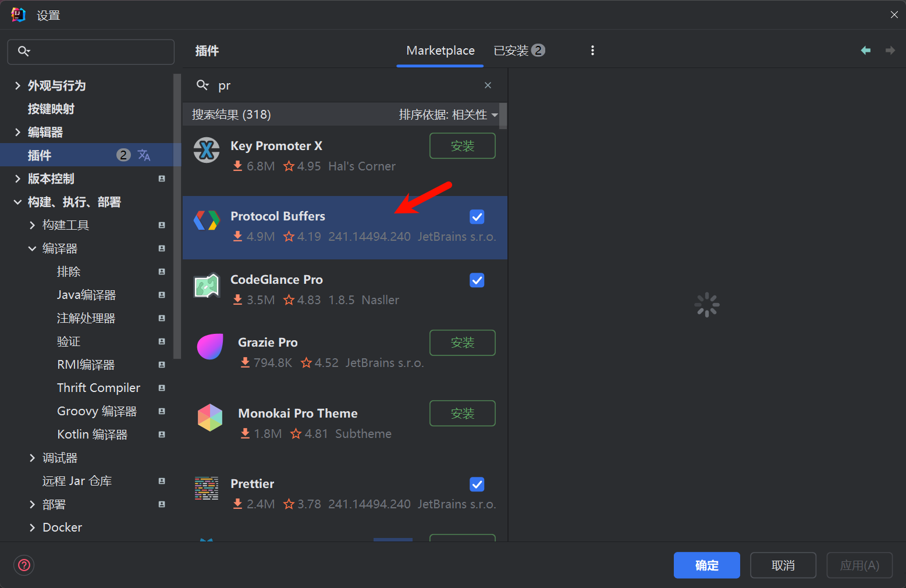This screenshot has width=906, height=588.
Task: Click the Prettier plugin icon
Action: (207, 489)
